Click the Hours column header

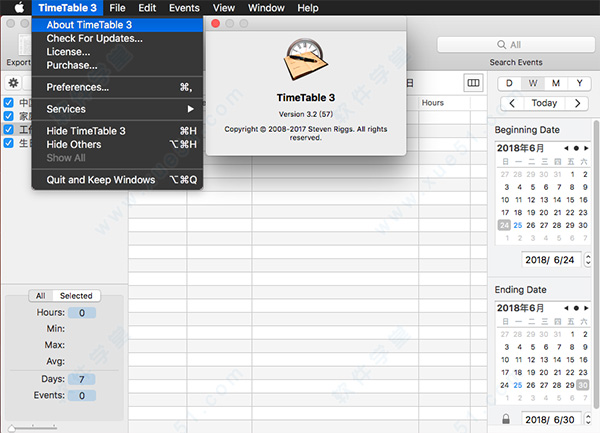pyautogui.click(x=444, y=103)
